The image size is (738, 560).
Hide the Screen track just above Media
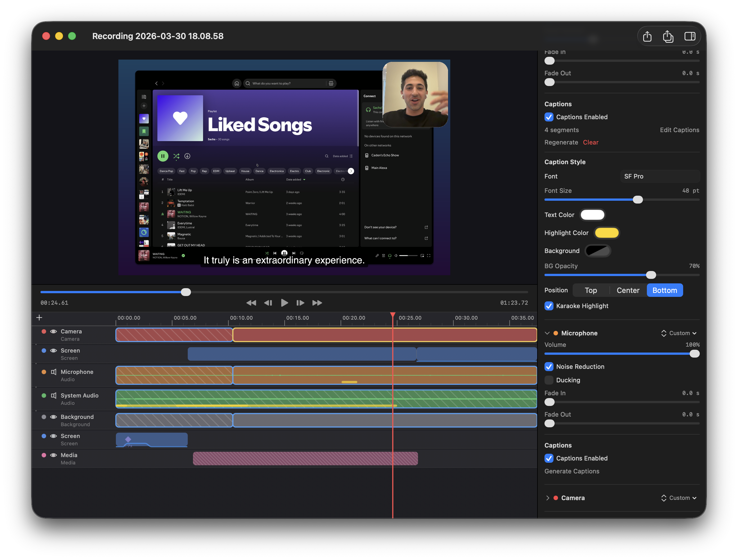(x=53, y=436)
